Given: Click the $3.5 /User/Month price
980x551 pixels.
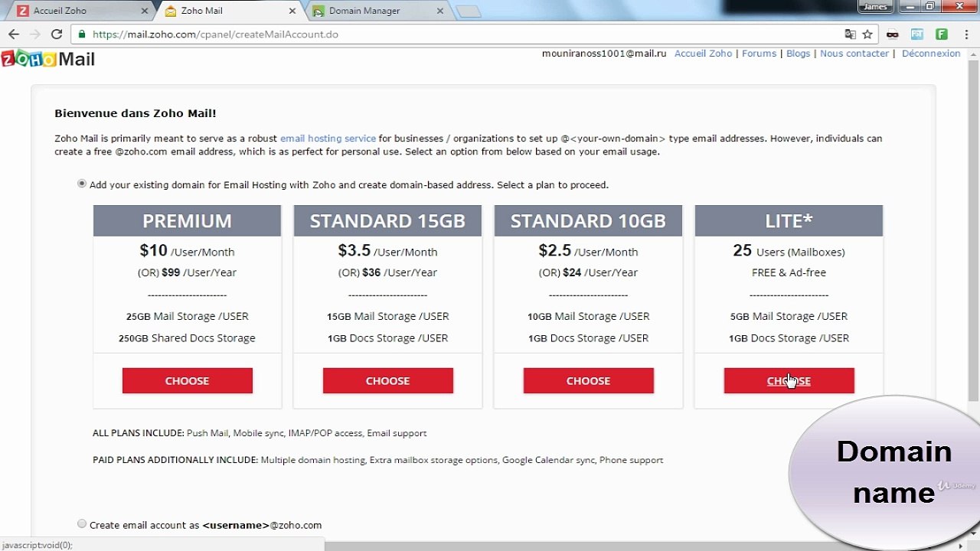Looking at the screenshot, I should tap(387, 251).
